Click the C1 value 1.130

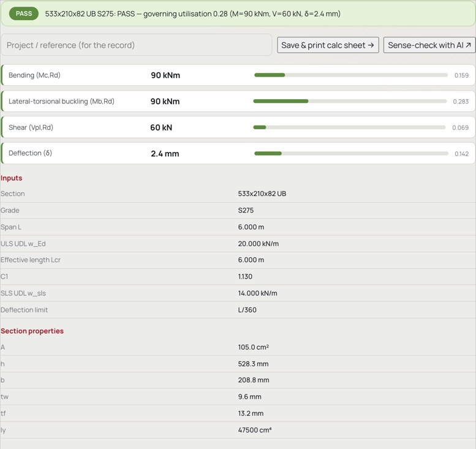(x=245, y=276)
